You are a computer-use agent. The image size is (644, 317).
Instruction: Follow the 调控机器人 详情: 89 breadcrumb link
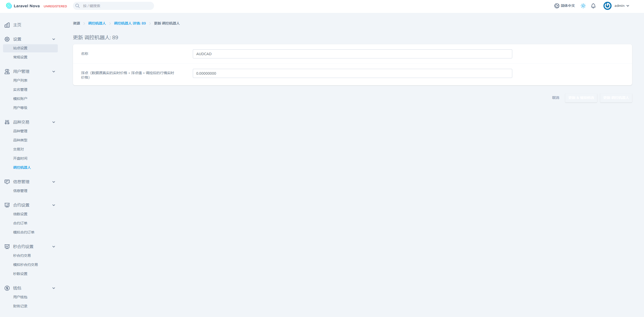130,23
